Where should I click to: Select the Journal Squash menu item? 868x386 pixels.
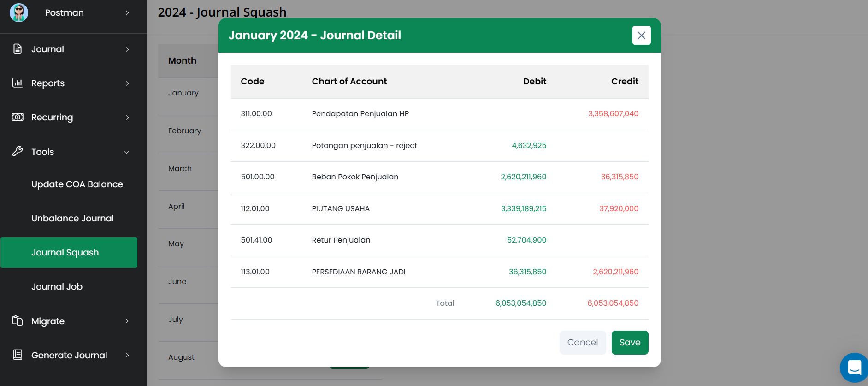(65, 253)
